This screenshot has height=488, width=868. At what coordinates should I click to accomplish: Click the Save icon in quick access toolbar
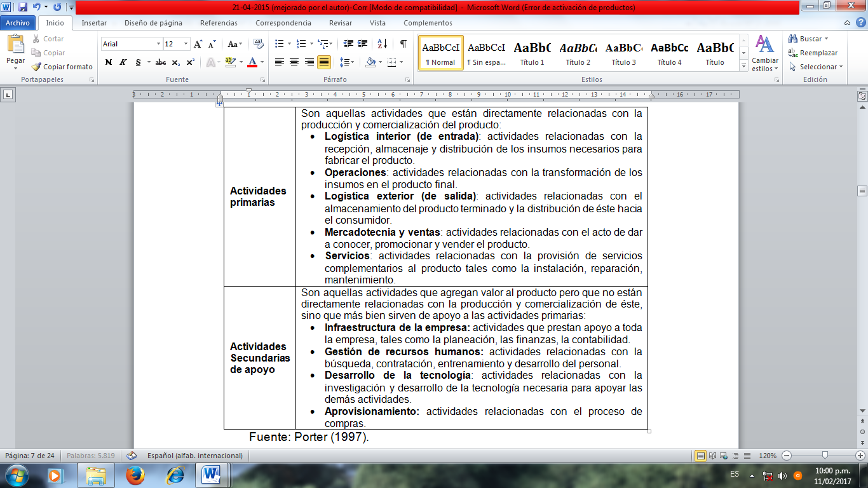pos(23,7)
